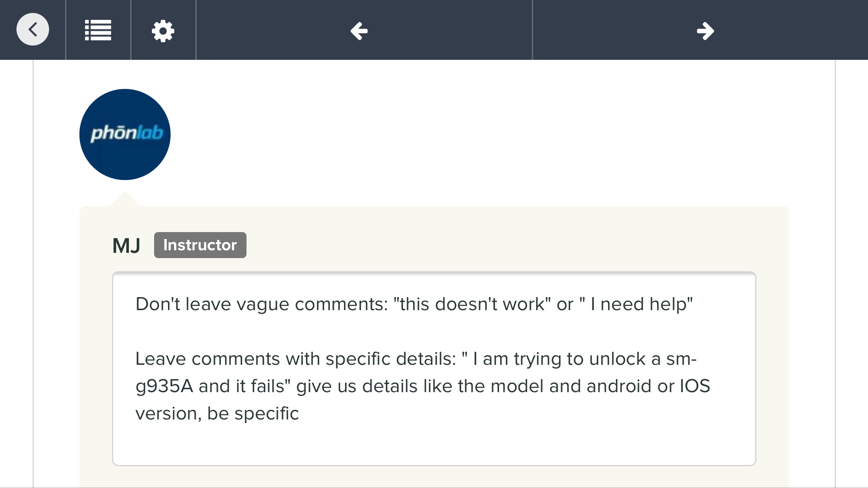Open the settings gear icon

click(163, 31)
